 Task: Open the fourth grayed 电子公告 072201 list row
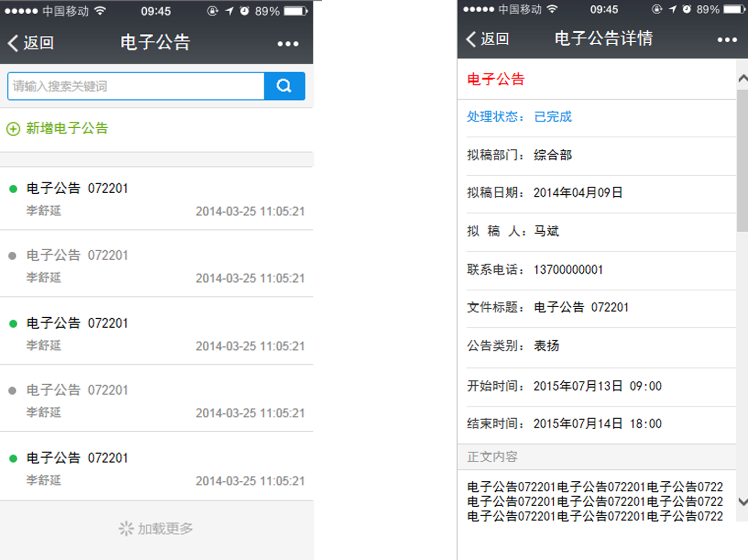pos(156,398)
